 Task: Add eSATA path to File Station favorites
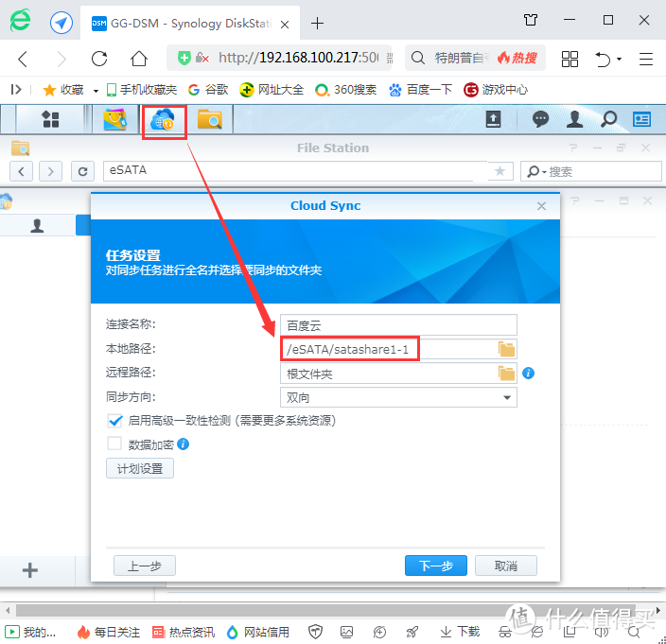coord(499,171)
